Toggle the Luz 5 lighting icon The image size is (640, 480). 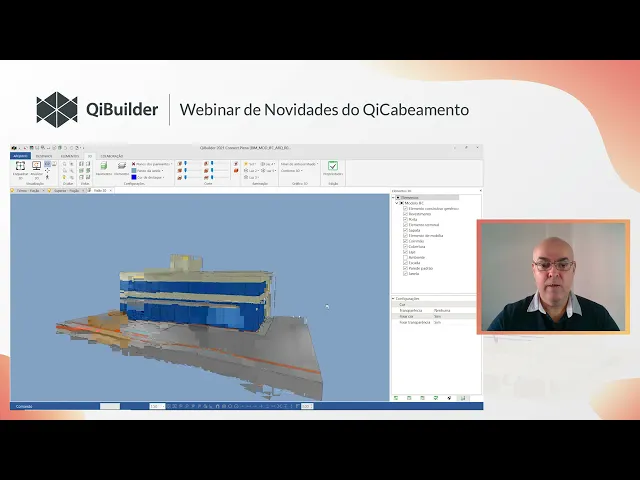click(x=263, y=171)
